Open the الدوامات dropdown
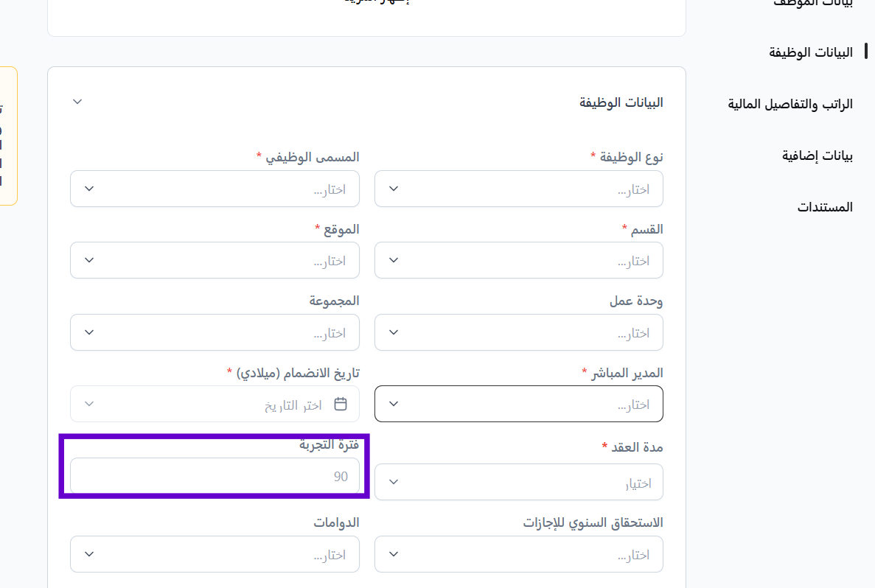 215,554
